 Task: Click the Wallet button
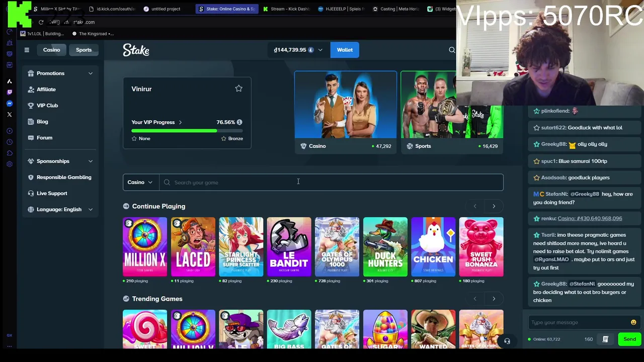[345, 50]
